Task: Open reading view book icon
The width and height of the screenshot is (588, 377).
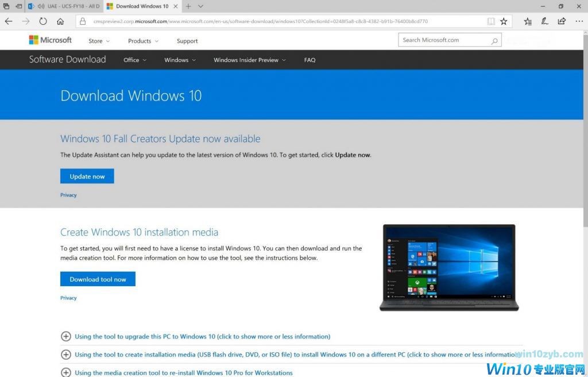Action: click(490, 21)
